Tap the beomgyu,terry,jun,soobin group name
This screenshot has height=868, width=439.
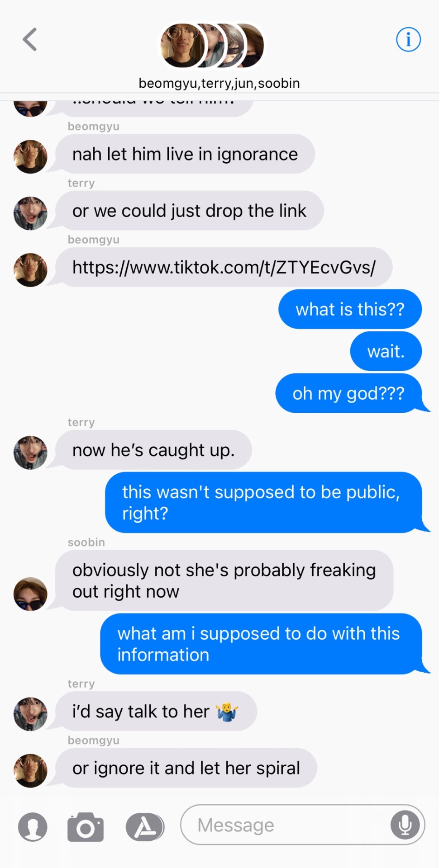coord(219,83)
